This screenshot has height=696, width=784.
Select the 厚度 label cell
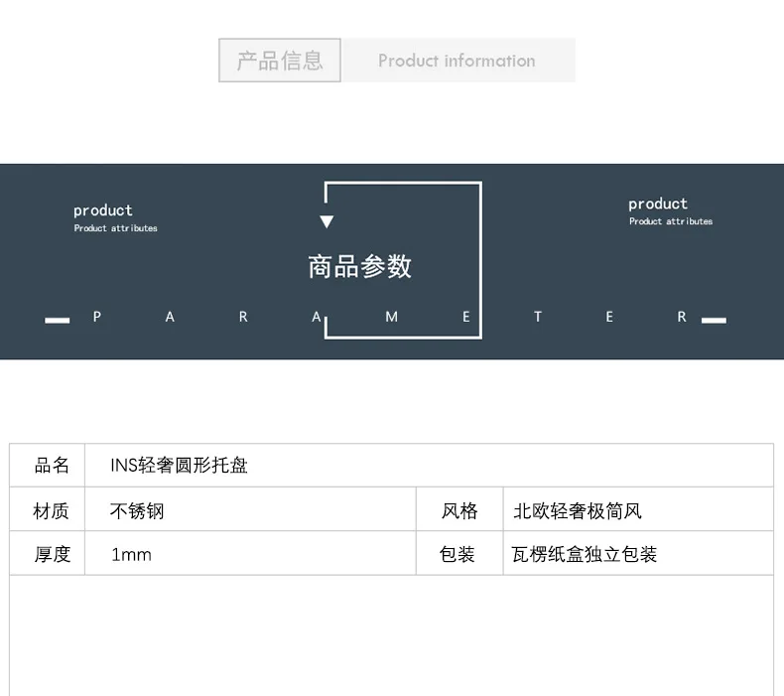[48, 553]
